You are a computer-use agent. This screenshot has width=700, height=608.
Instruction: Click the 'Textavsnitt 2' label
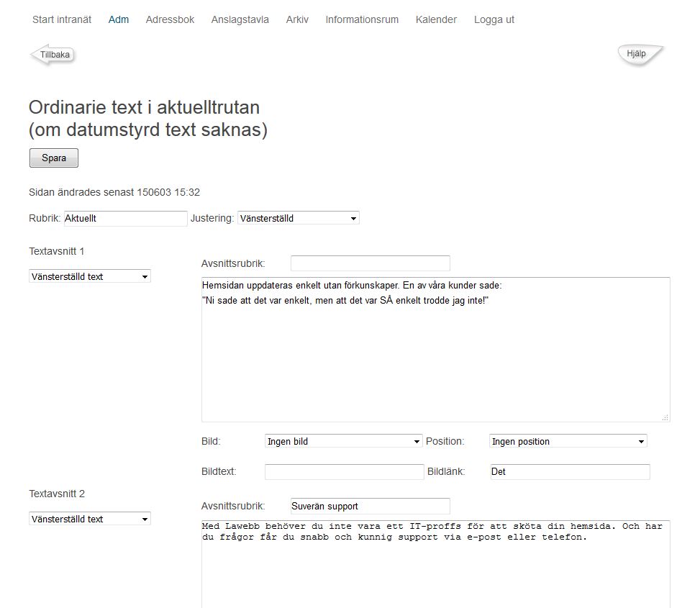pos(57,494)
